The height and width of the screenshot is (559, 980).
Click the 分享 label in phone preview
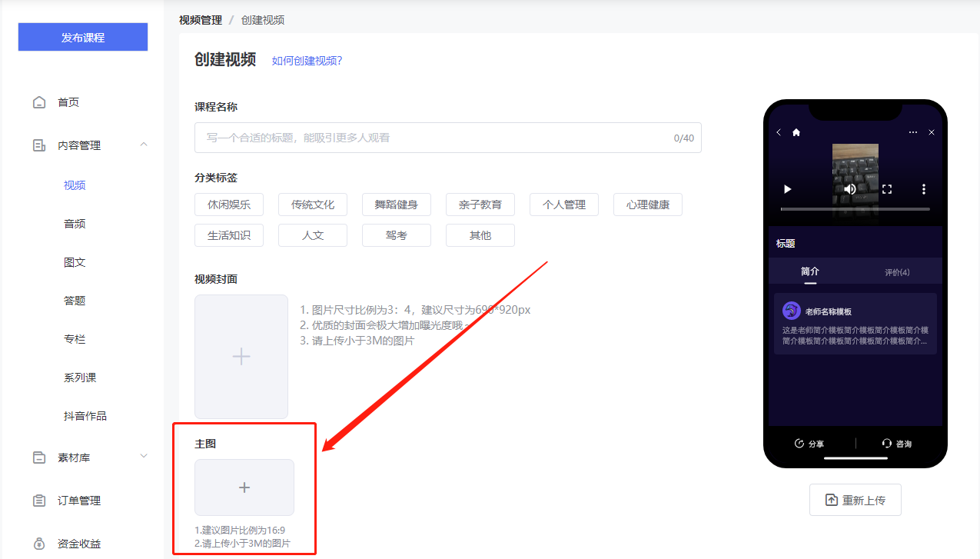(816, 444)
